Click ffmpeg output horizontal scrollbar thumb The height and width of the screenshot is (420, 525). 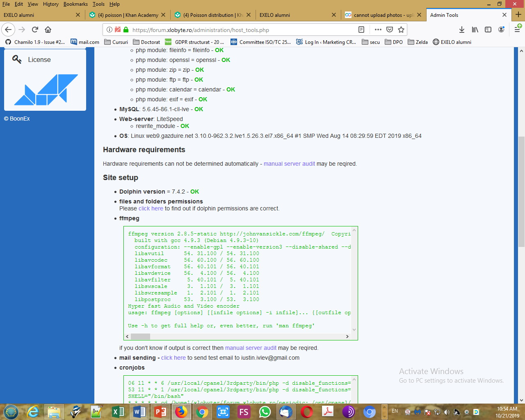[140, 336]
